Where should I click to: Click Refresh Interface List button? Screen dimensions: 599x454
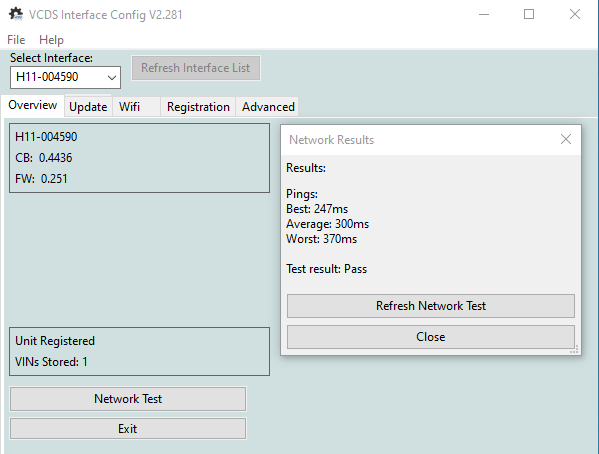coord(196,68)
